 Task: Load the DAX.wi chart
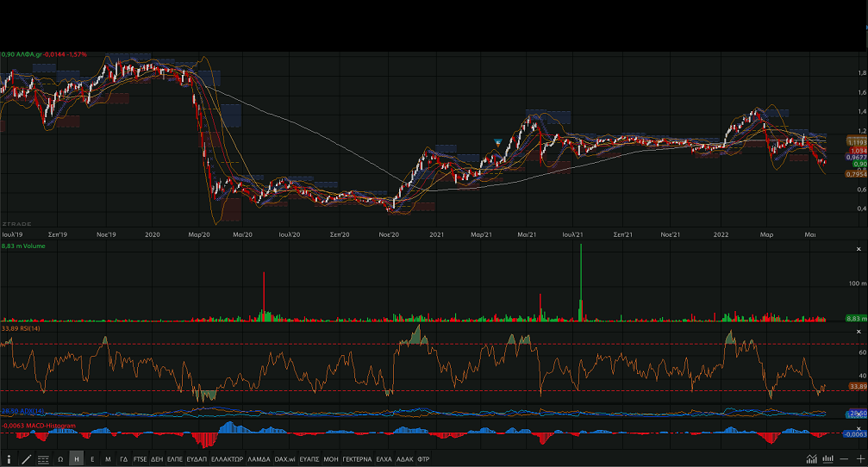[285, 459]
